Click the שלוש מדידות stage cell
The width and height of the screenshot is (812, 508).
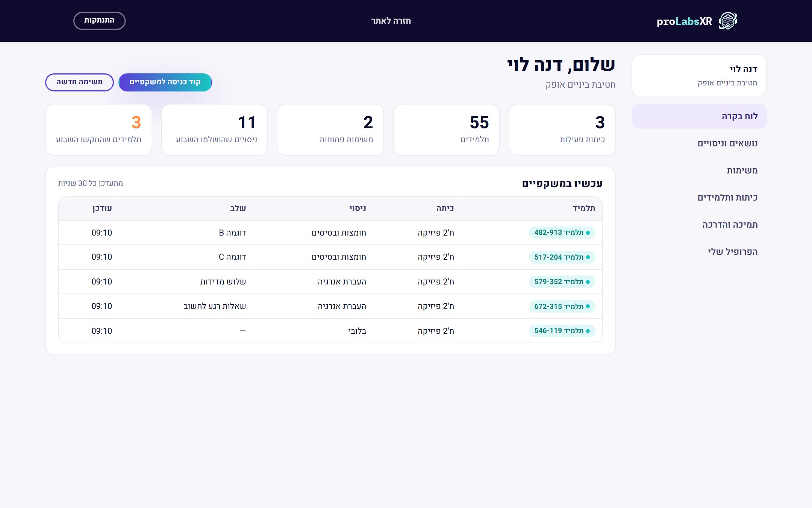coord(223,282)
